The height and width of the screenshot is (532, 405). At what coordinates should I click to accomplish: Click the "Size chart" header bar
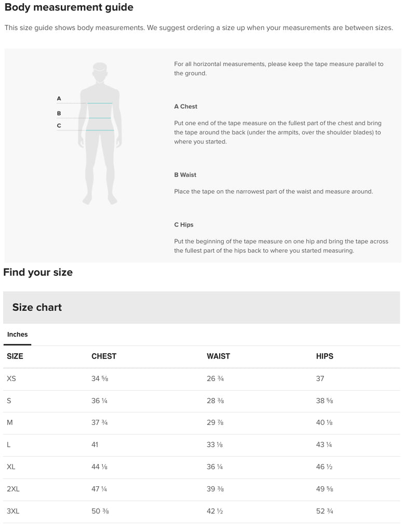pos(201,308)
